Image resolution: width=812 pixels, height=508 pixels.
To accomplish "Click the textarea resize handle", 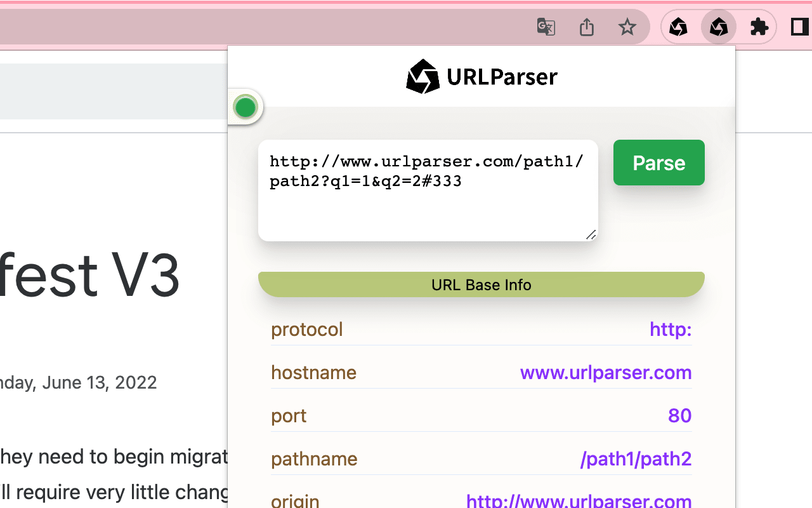I will [x=591, y=236].
